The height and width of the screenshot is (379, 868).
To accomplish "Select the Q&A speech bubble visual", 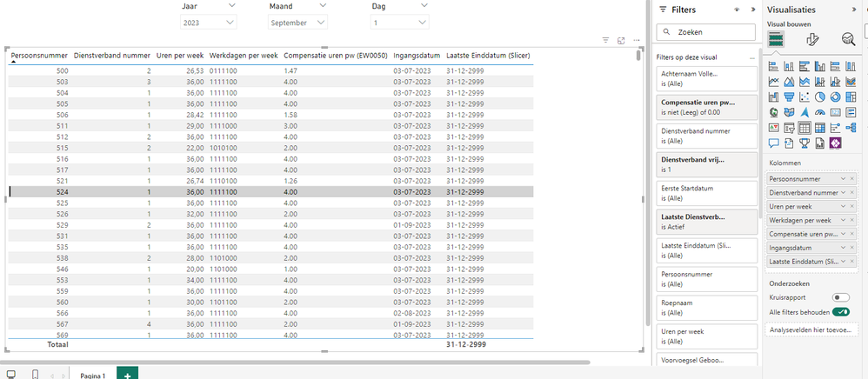I will (774, 143).
